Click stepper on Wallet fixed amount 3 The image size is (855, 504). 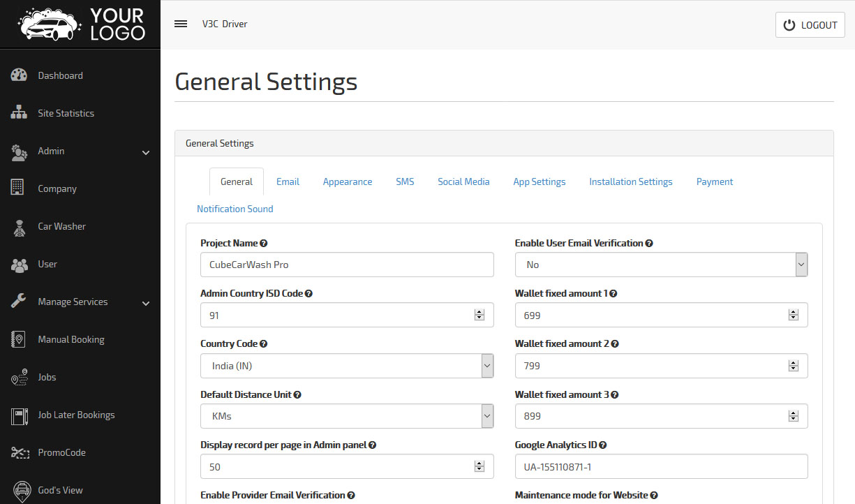(794, 415)
